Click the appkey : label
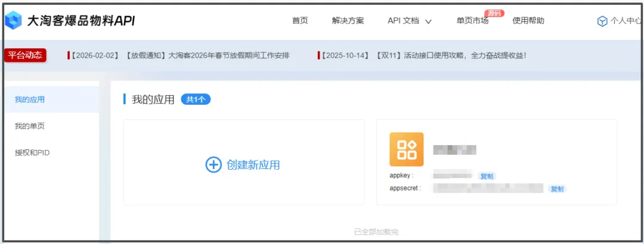The height and width of the screenshot is (244, 644). point(401,176)
